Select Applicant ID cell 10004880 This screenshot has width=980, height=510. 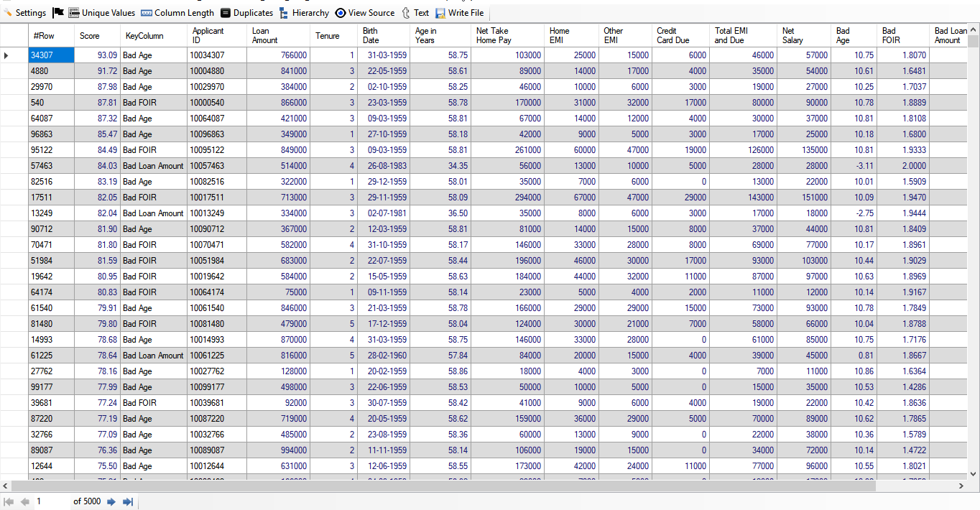click(216, 71)
